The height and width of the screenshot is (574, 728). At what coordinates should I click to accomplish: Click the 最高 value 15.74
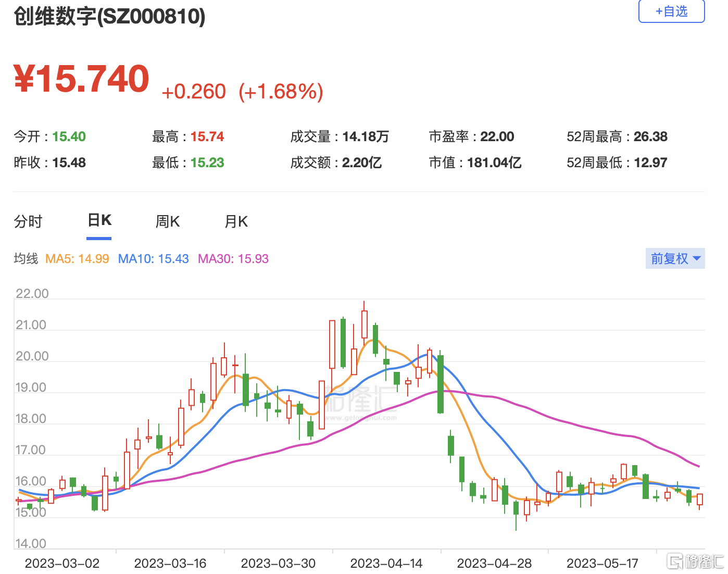pos(207,136)
